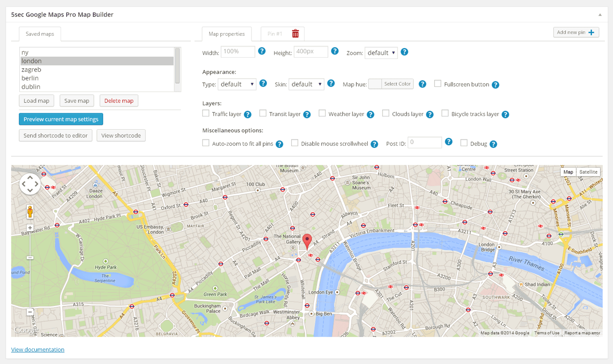This screenshot has width=613, height=364.
Task: Switch to the Pin #1 tab
Action: click(x=274, y=34)
